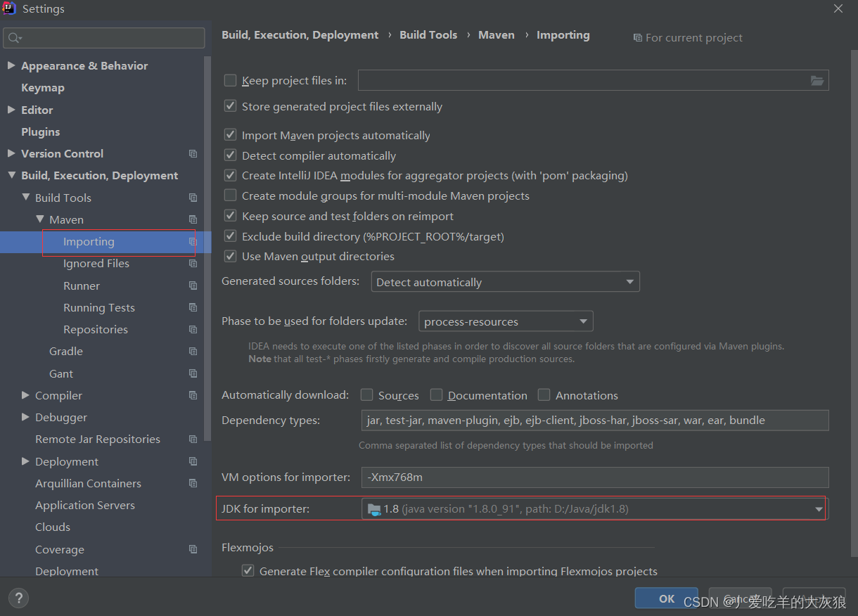Enable automatic download of Annotations
The image size is (858, 616).
click(x=544, y=395)
